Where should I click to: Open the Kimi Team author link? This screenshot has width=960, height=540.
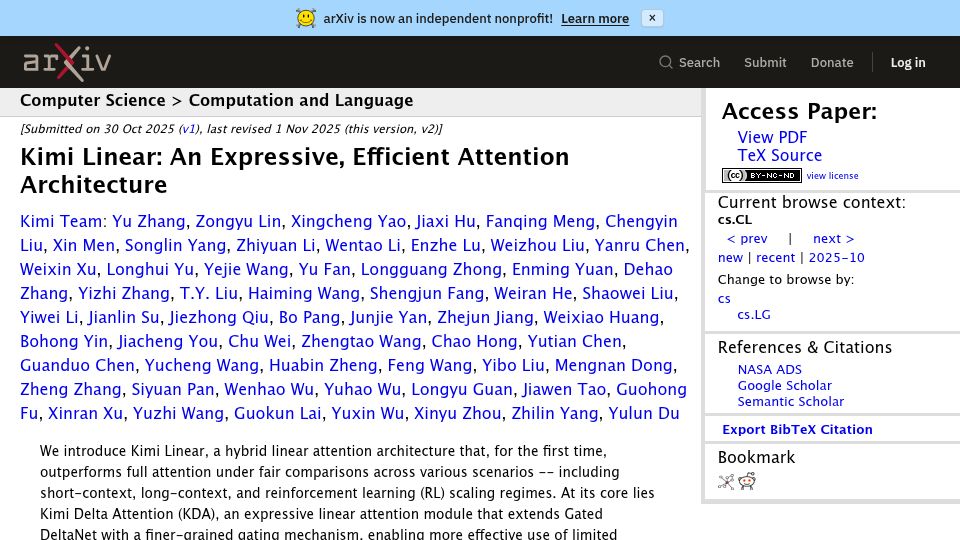(61, 221)
